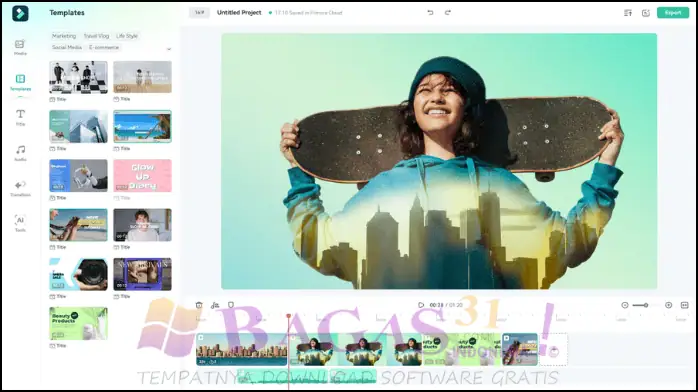
Task: Expand the template categories chevron
Action: [169, 48]
